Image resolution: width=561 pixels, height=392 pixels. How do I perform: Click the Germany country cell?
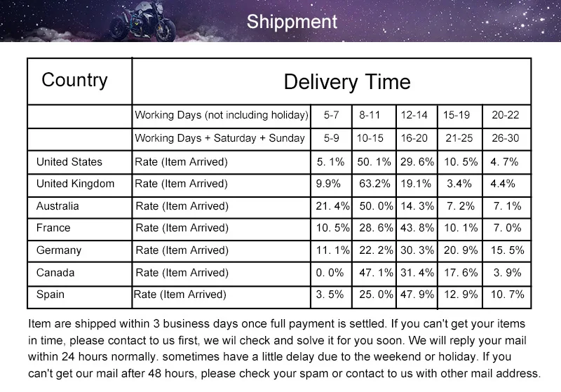(x=79, y=251)
